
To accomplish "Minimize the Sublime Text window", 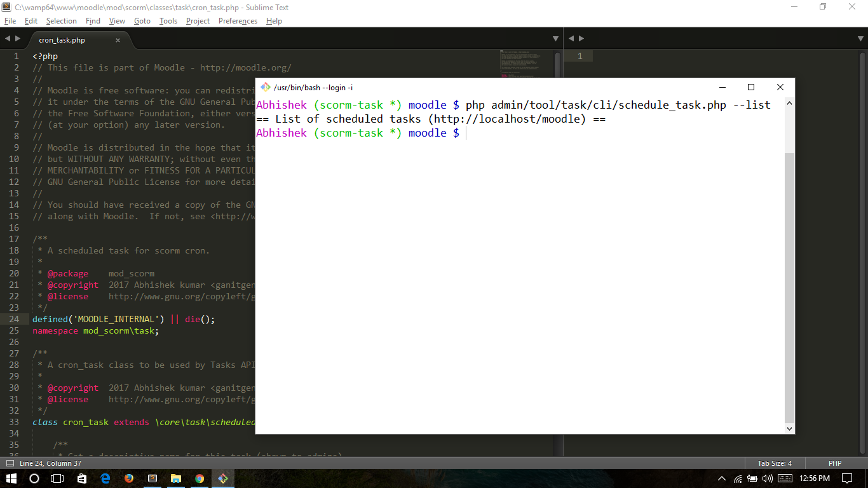I will (794, 7).
